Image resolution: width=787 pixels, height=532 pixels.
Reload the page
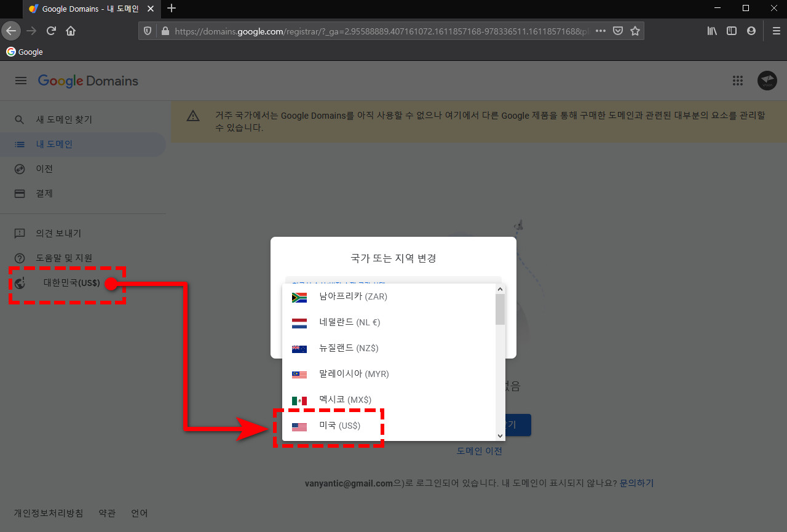[52, 31]
